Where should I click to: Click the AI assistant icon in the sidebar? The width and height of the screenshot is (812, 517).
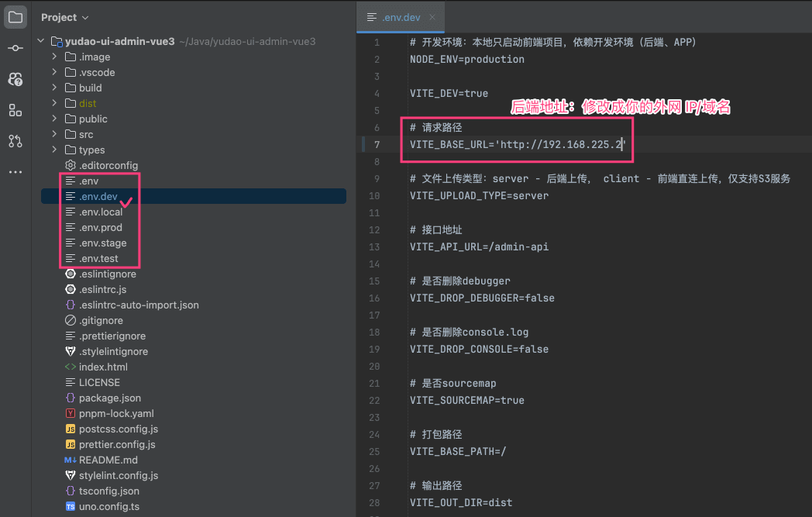point(15,79)
